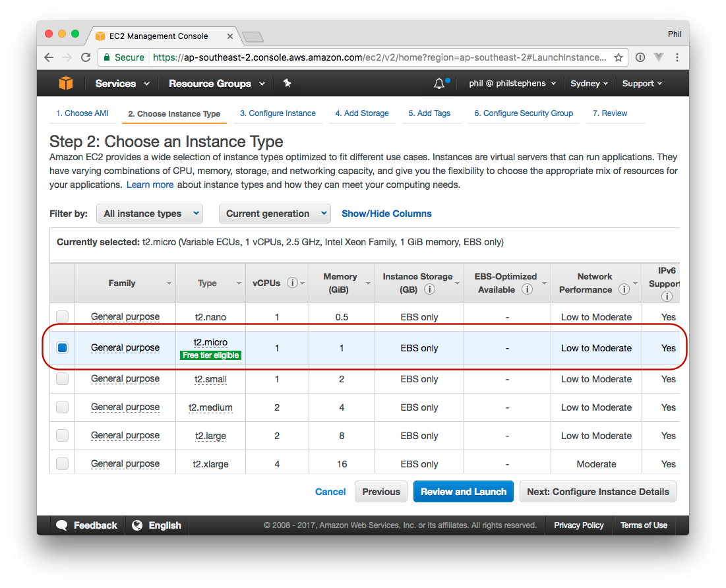Reload the page with the refresh icon
The height and width of the screenshot is (588, 726).
point(86,57)
